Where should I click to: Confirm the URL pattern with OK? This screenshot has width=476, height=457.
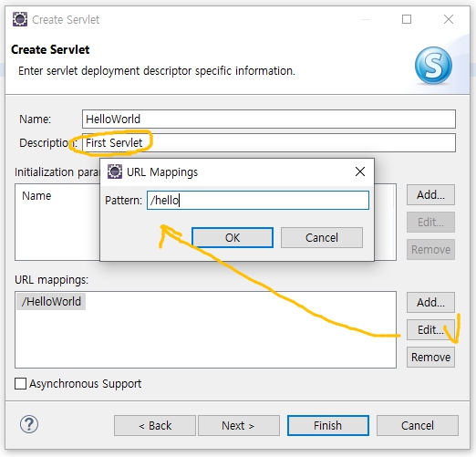[233, 237]
